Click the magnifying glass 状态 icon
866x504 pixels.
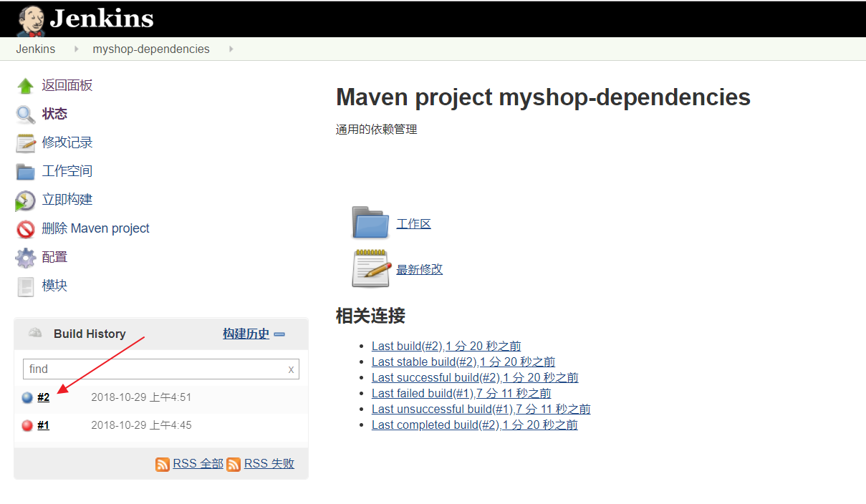click(x=25, y=115)
